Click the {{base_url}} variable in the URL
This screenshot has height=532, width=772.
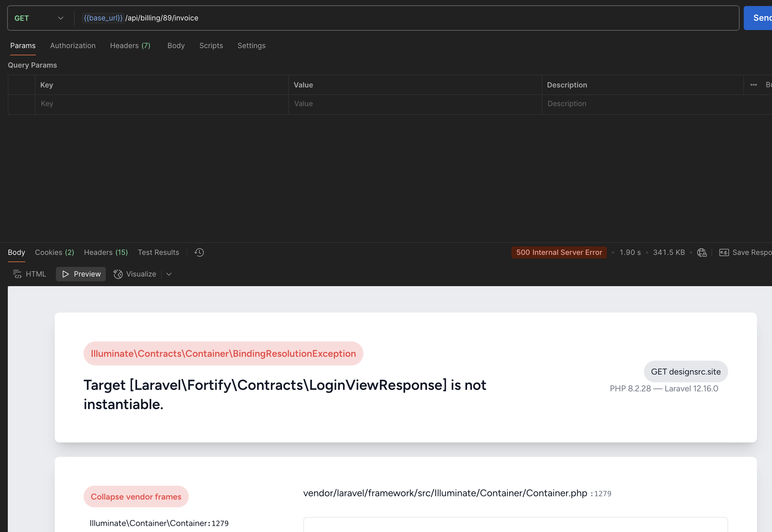pyautogui.click(x=103, y=18)
